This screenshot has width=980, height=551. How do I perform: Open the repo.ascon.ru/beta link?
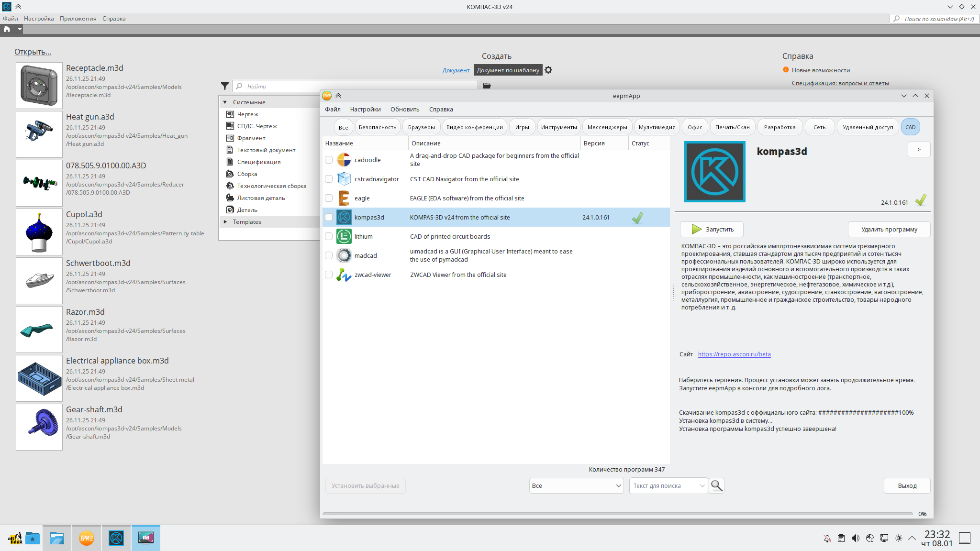[734, 354]
